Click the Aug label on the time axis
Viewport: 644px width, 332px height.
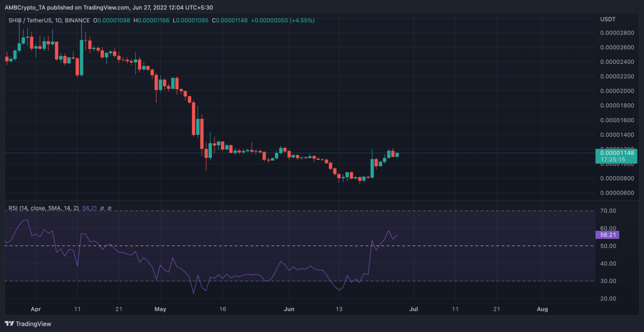click(542, 309)
